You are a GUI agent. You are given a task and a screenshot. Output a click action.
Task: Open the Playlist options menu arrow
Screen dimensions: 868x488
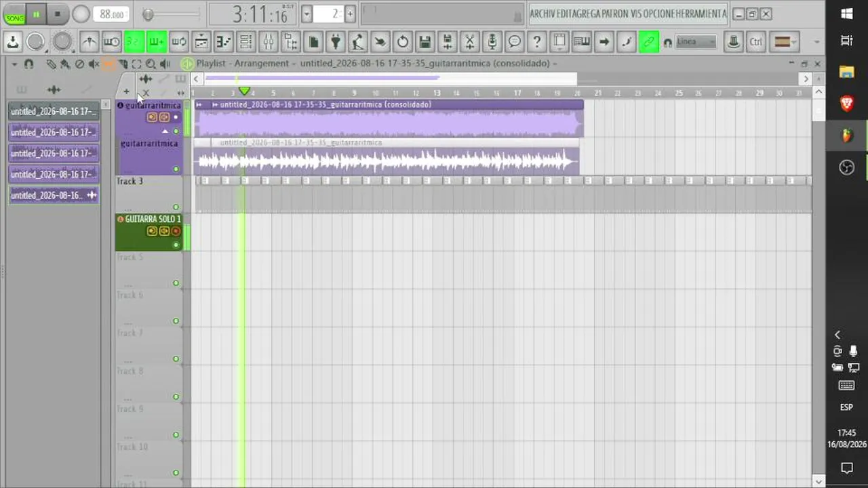coord(14,64)
